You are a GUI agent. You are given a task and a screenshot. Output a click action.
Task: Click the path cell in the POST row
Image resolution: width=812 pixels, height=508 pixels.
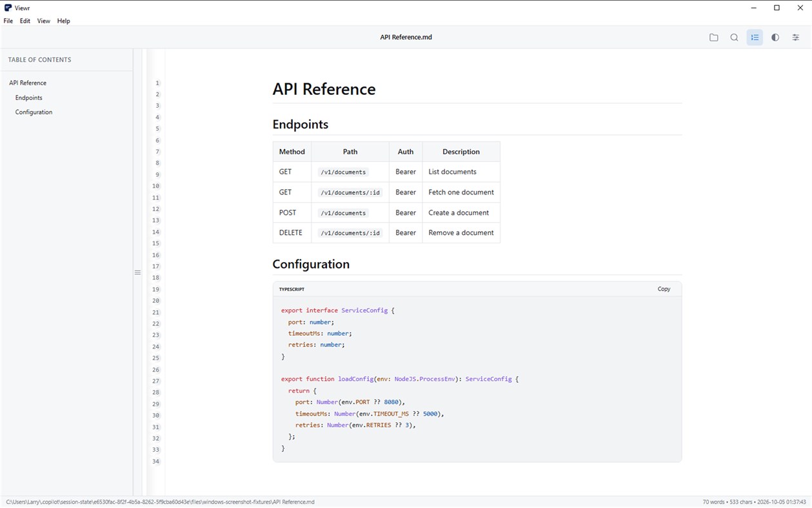[x=350, y=212]
